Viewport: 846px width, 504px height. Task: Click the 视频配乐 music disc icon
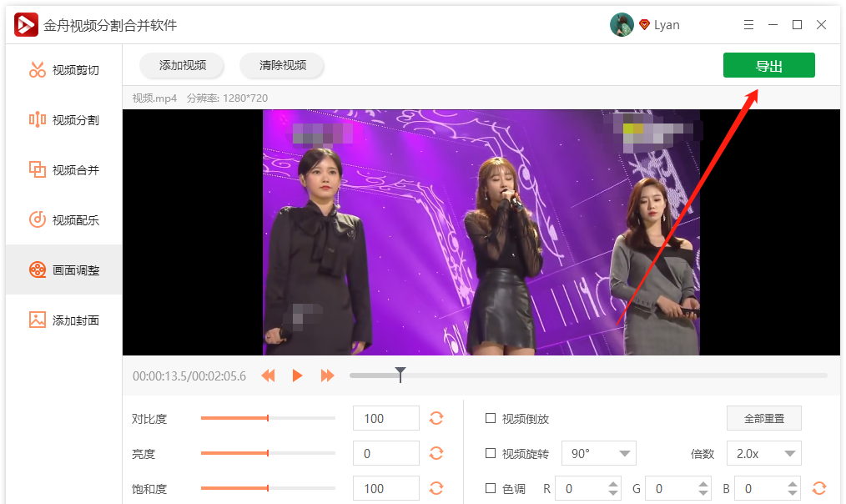point(38,219)
